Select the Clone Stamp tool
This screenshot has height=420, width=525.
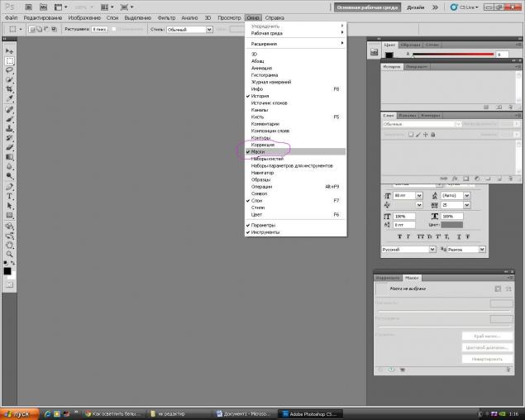click(x=9, y=129)
